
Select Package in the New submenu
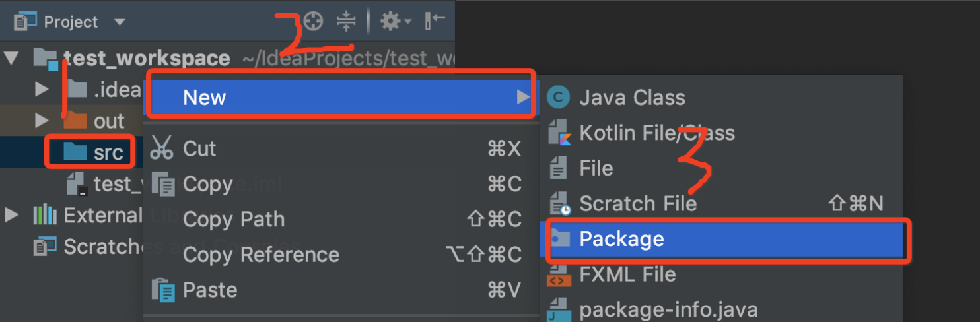(723, 239)
